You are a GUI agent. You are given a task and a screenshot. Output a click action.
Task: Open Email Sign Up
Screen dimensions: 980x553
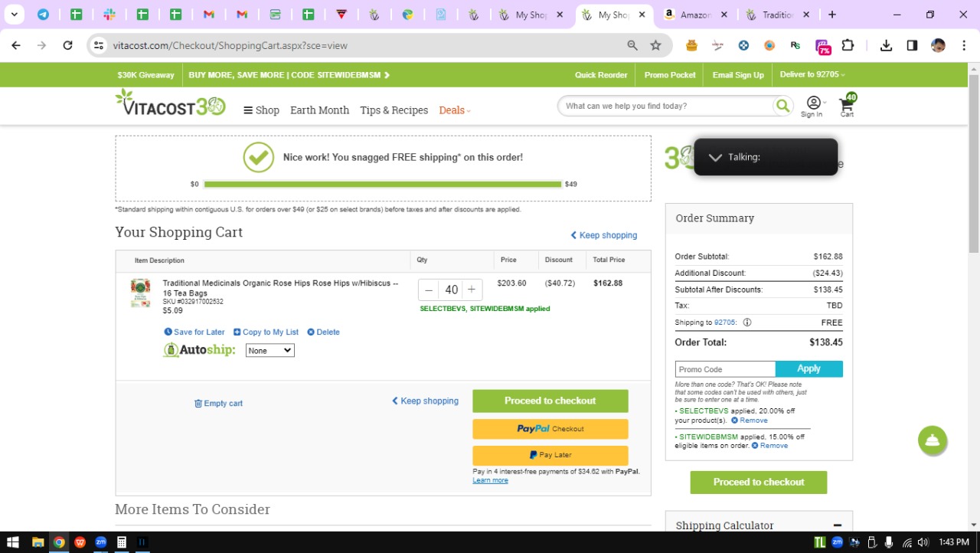738,75
